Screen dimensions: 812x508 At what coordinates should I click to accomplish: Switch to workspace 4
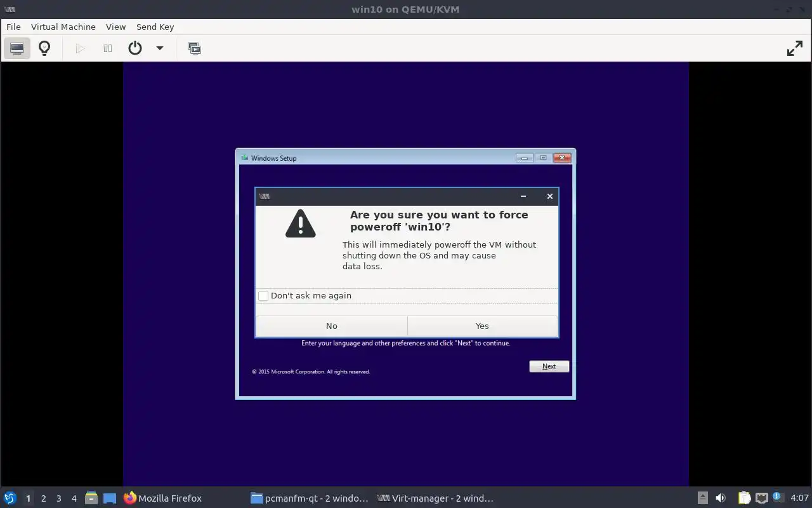(74, 498)
